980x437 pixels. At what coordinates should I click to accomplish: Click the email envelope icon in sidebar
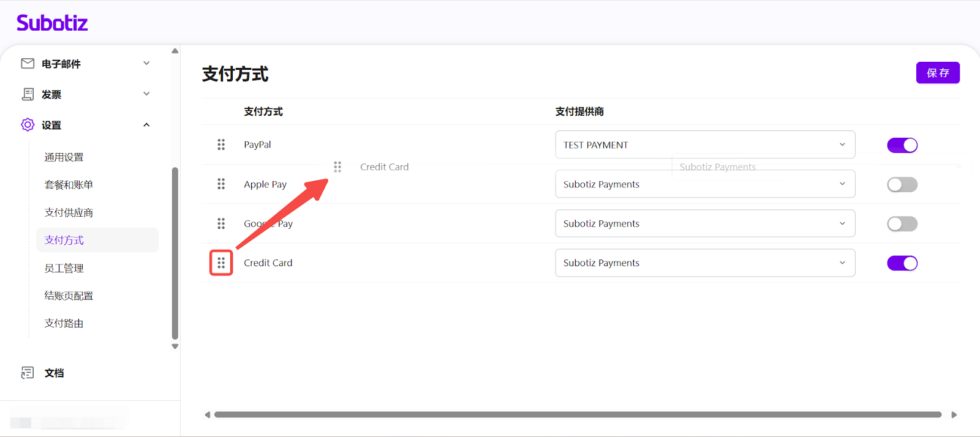tap(28, 64)
